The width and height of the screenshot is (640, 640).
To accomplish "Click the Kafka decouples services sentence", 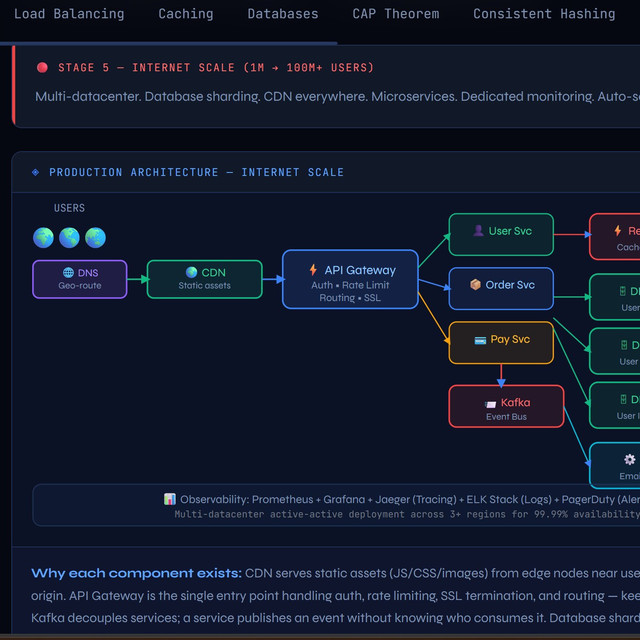I will 288,618.
